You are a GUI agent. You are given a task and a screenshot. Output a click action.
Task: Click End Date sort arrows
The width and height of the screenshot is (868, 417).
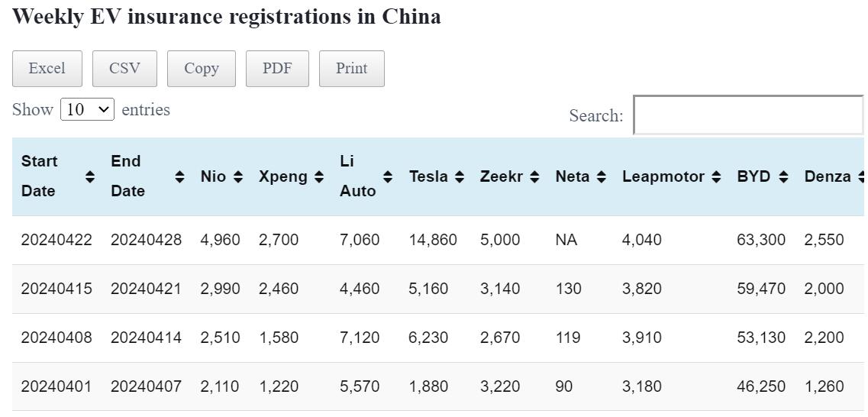click(x=179, y=176)
